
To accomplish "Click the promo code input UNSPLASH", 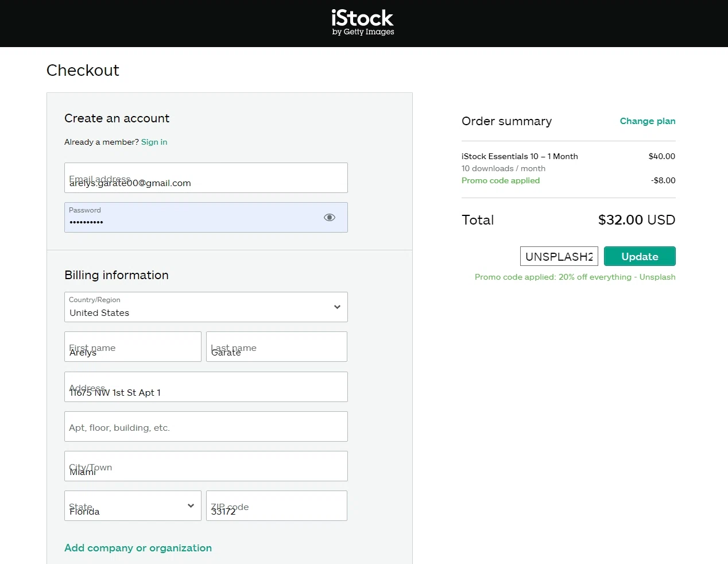I will 559,256.
